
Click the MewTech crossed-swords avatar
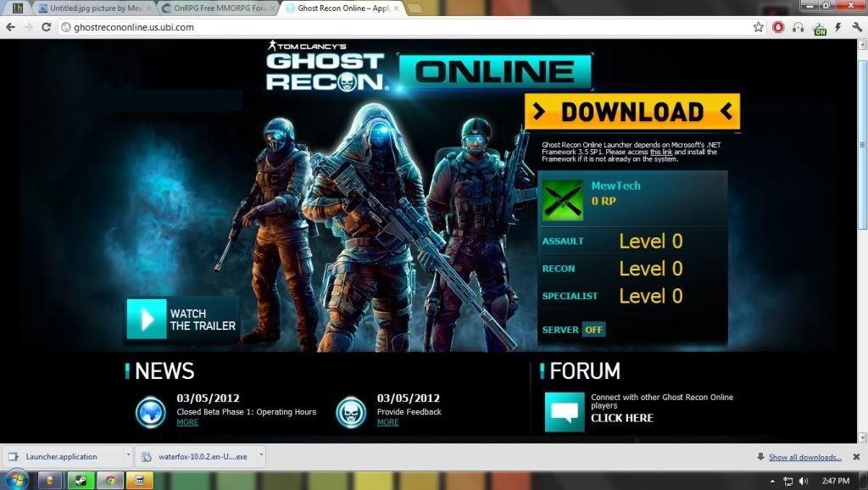(x=562, y=200)
